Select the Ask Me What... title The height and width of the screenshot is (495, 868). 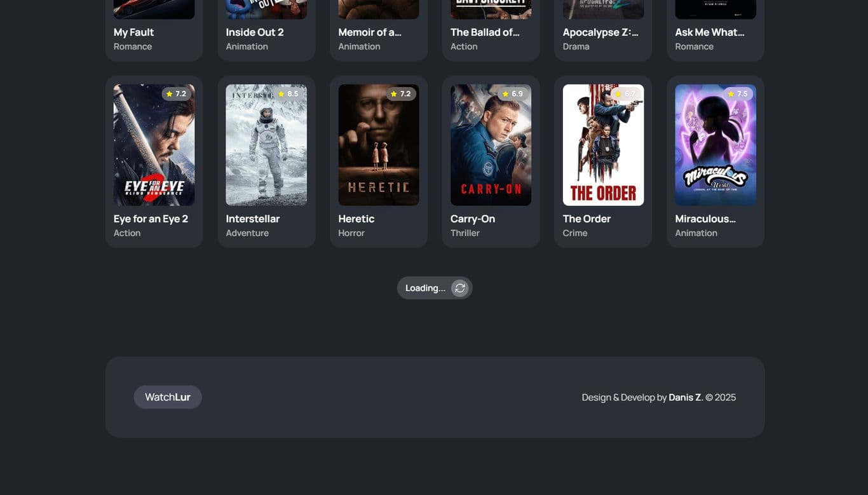tap(710, 32)
